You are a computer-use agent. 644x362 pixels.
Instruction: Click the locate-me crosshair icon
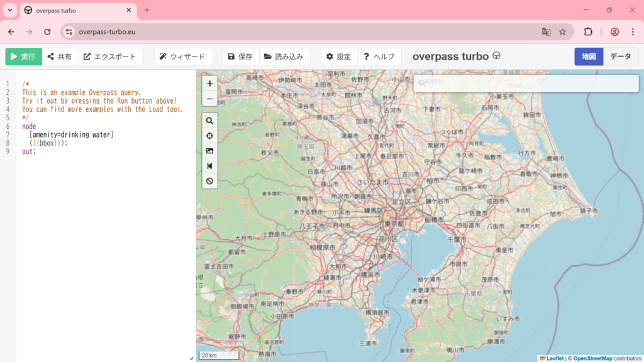click(210, 136)
